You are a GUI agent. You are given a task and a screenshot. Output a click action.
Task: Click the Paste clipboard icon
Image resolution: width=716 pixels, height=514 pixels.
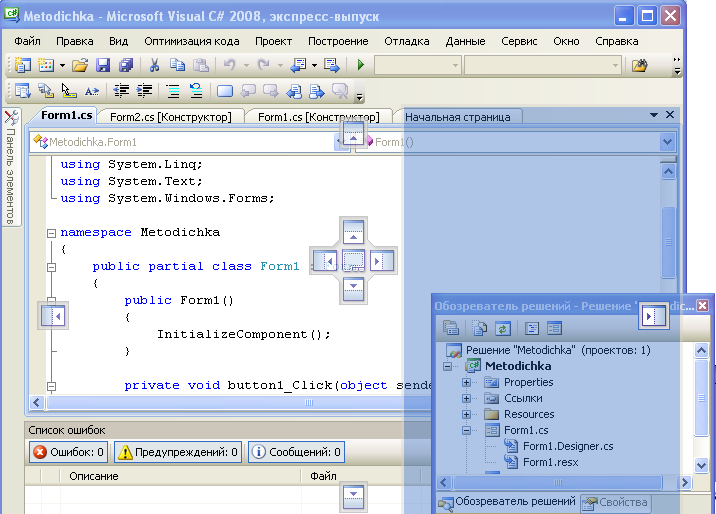[x=200, y=65]
